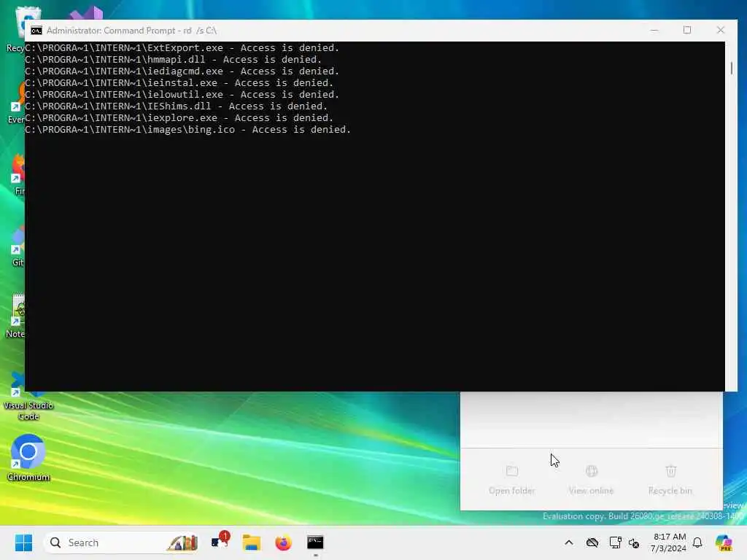Show hidden system tray icons chevron
Screen dimensions: 747x560
coord(569,542)
